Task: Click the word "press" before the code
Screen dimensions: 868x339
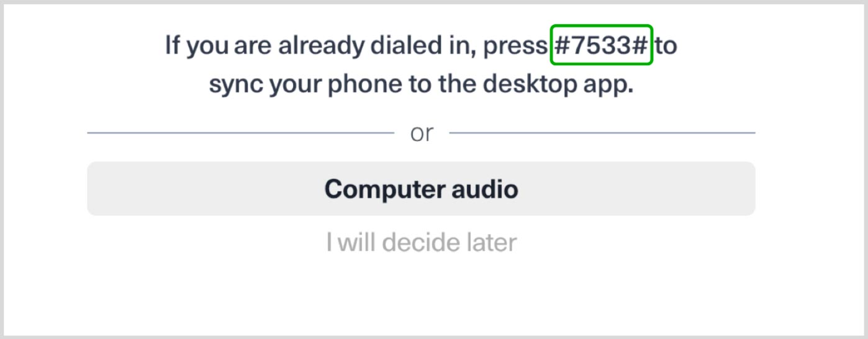Action: tap(515, 47)
